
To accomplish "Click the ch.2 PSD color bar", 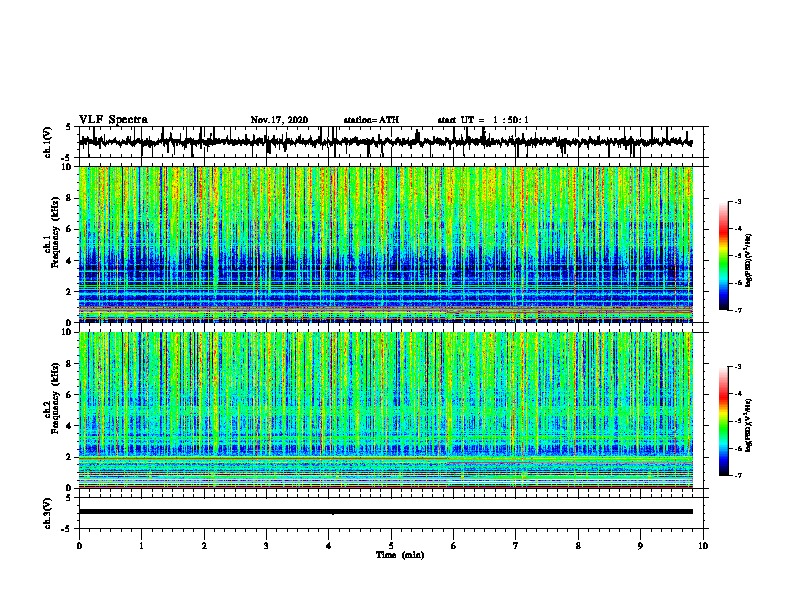I will point(724,421).
